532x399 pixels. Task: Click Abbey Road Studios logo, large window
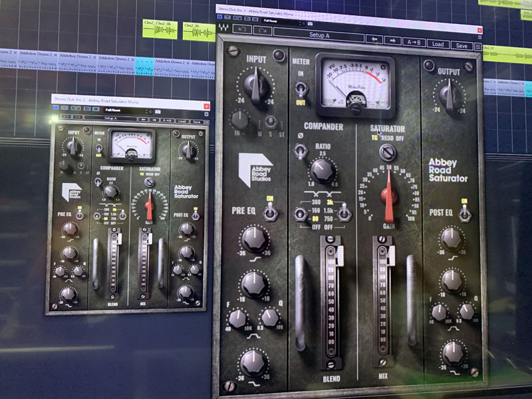tap(255, 170)
